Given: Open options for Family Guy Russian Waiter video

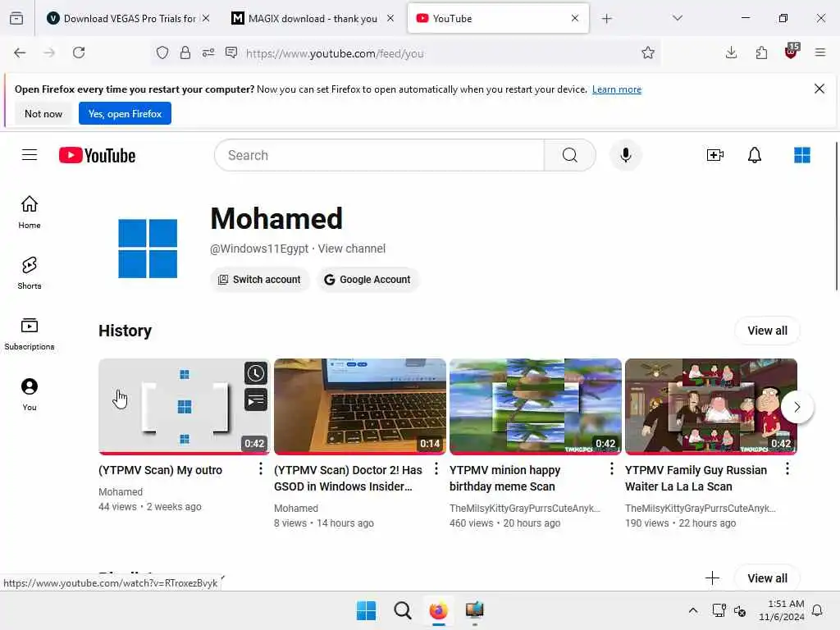Looking at the screenshot, I should [x=787, y=468].
